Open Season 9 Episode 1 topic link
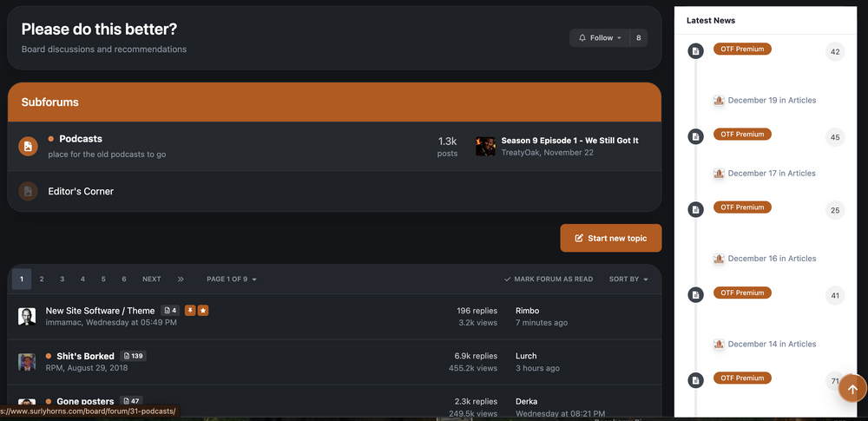The width and height of the screenshot is (868, 421). [x=569, y=141]
